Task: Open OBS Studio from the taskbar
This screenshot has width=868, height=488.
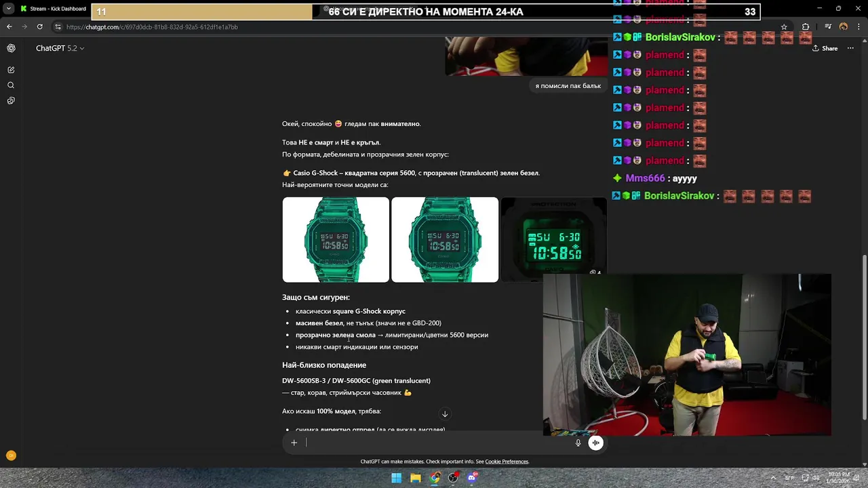Action: [454, 478]
